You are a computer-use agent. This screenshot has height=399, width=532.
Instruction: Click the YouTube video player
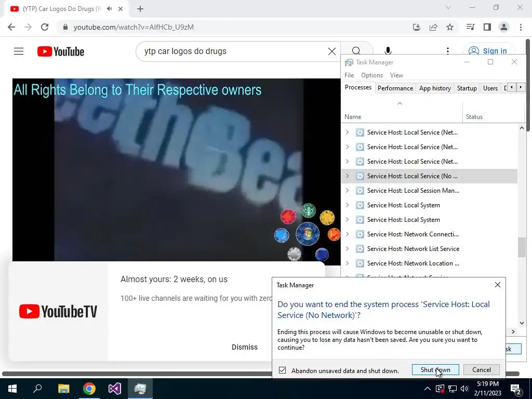click(177, 171)
